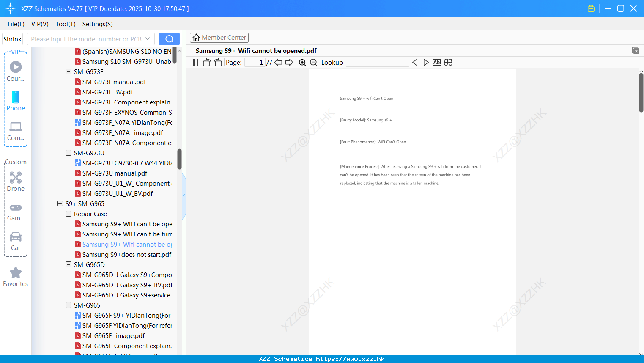Collapse the SM-G973U folder
The image size is (644, 363).
pos(69,153)
